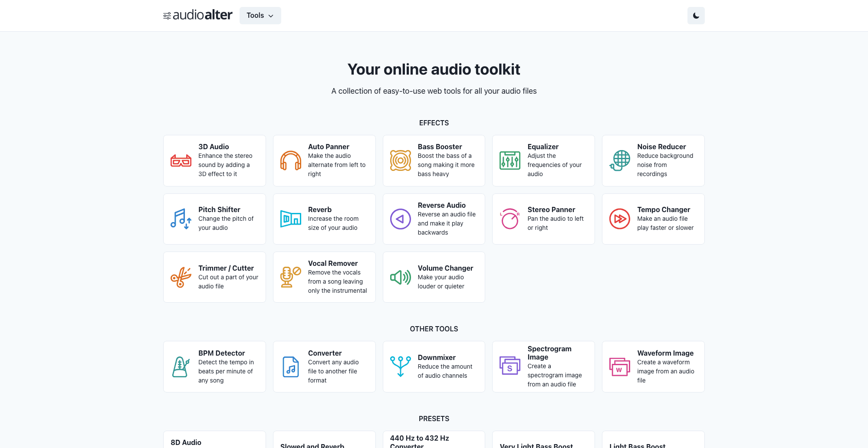Click the Stereo Panner knob icon
Viewport: 868px width, 448px height.
tap(510, 219)
